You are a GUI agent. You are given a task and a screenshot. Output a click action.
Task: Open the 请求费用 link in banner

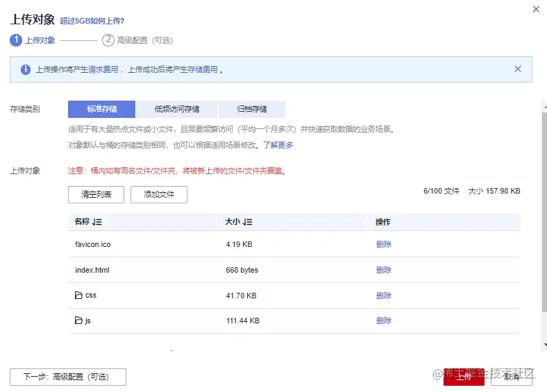point(103,69)
